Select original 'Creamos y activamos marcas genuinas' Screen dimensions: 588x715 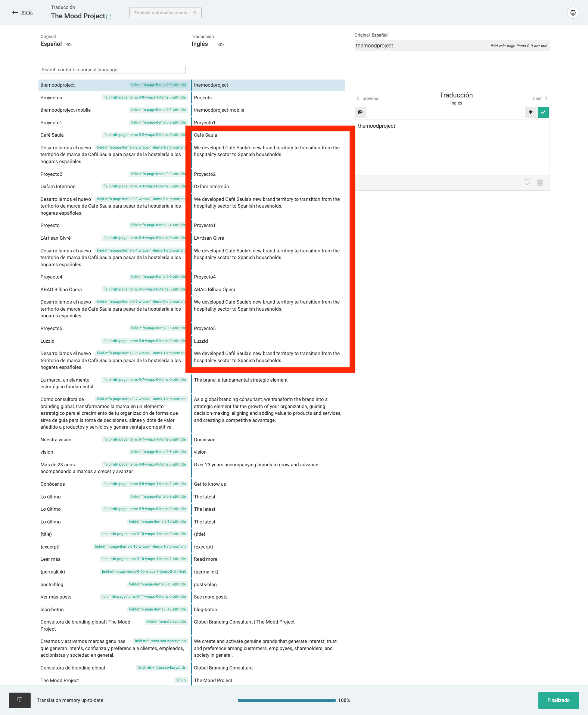point(114,648)
